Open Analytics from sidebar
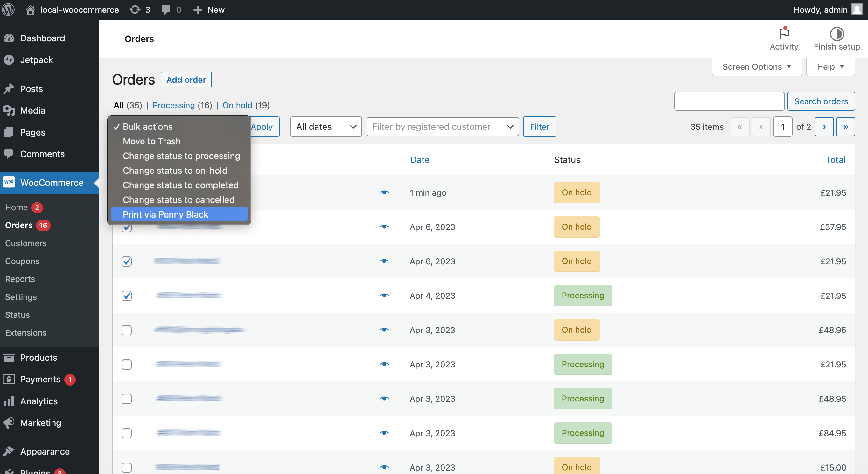The height and width of the screenshot is (474, 868). (x=50, y=401)
